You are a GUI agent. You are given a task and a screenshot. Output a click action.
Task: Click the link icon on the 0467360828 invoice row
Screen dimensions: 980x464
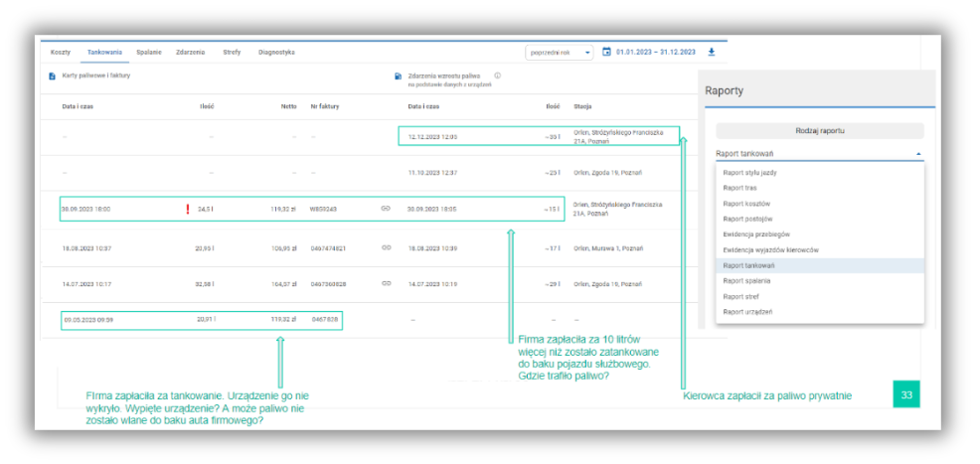[386, 283]
